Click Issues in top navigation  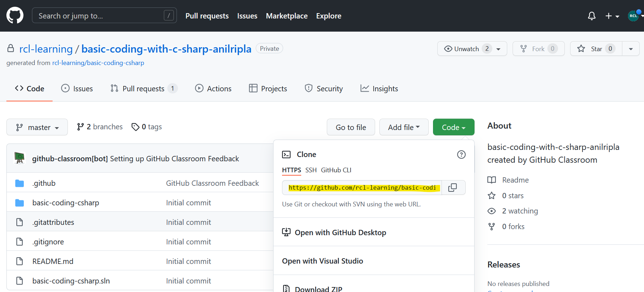click(x=247, y=16)
